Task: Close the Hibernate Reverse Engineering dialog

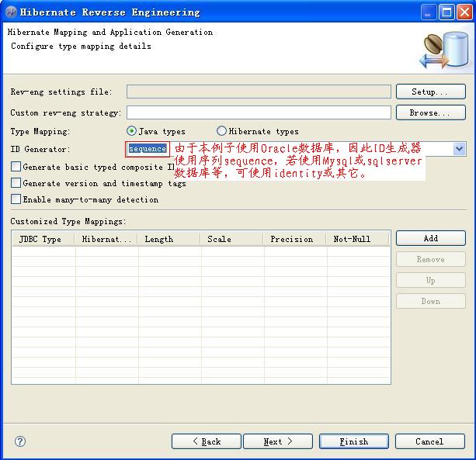Action: pyautogui.click(x=464, y=12)
